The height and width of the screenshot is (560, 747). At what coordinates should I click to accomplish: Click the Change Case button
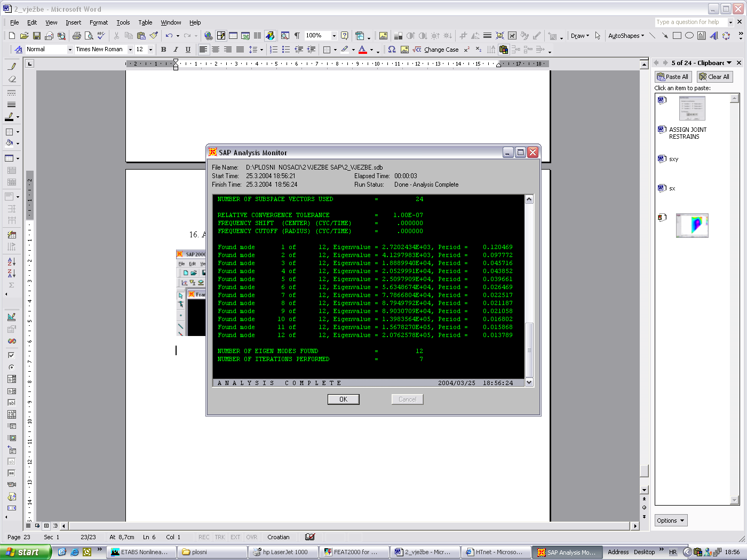(x=441, y=50)
